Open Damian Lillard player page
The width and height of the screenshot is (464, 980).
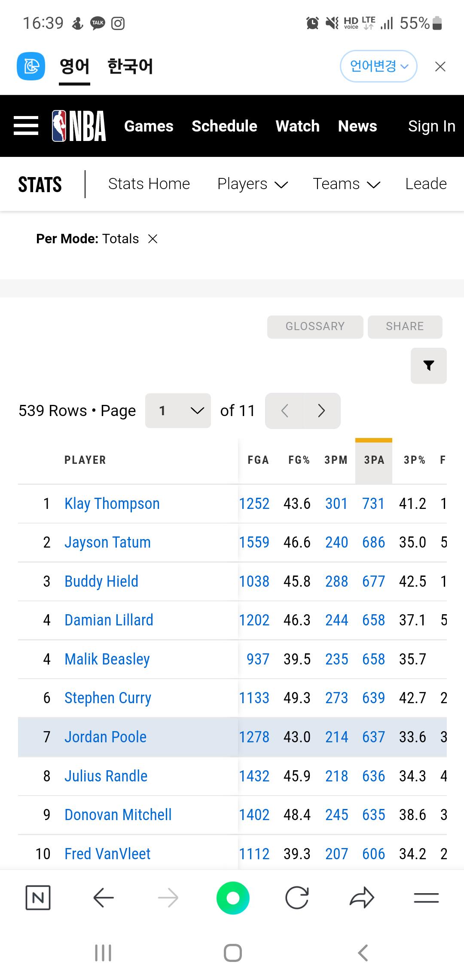click(109, 620)
